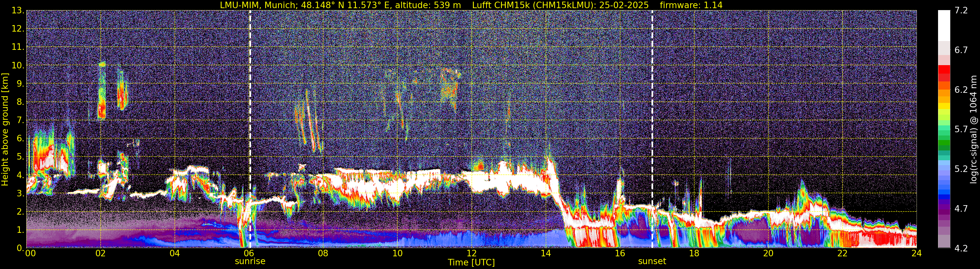Screen dimensions: 980x269
Task: Click the date '25-02-2025' in the title
Action: 624,5
